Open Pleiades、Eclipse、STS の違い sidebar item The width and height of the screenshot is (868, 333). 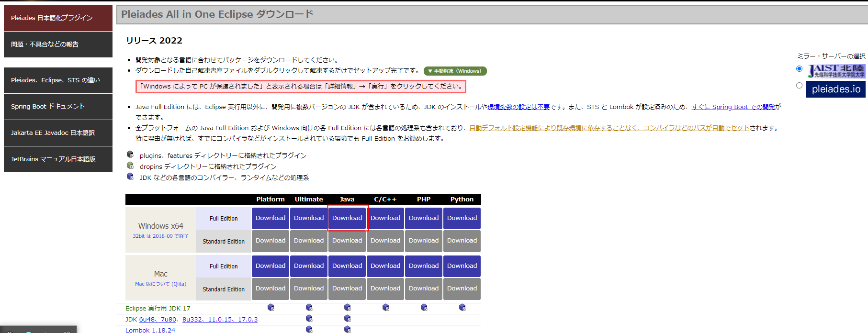pyautogui.click(x=58, y=80)
